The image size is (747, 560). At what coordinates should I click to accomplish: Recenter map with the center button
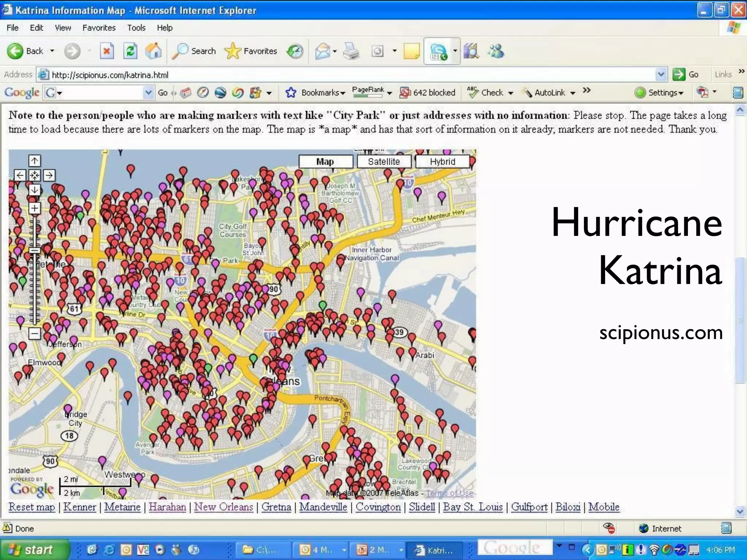click(35, 175)
